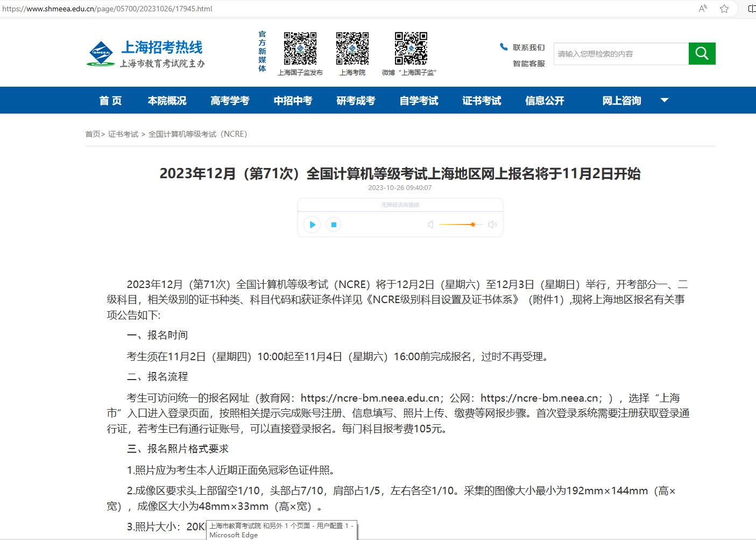The width and height of the screenshot is (756, 540).
Task: Focus the site search input field
Action: pos(621,54)
